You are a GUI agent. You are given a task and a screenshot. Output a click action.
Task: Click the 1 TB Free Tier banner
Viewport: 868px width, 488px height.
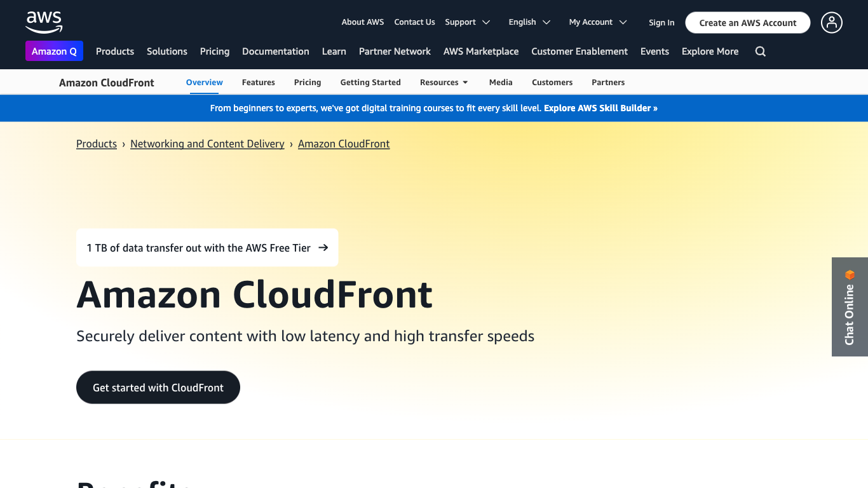click(x=207, y=248)
